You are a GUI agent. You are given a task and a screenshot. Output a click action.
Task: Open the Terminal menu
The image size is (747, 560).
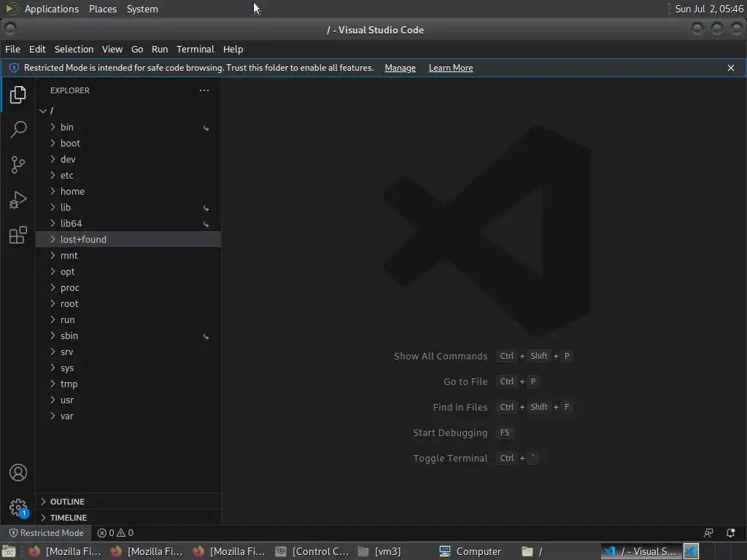[196, 49]
